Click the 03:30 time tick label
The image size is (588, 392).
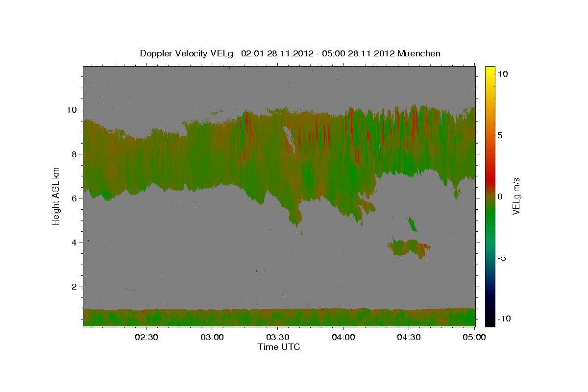pos(278,337)
